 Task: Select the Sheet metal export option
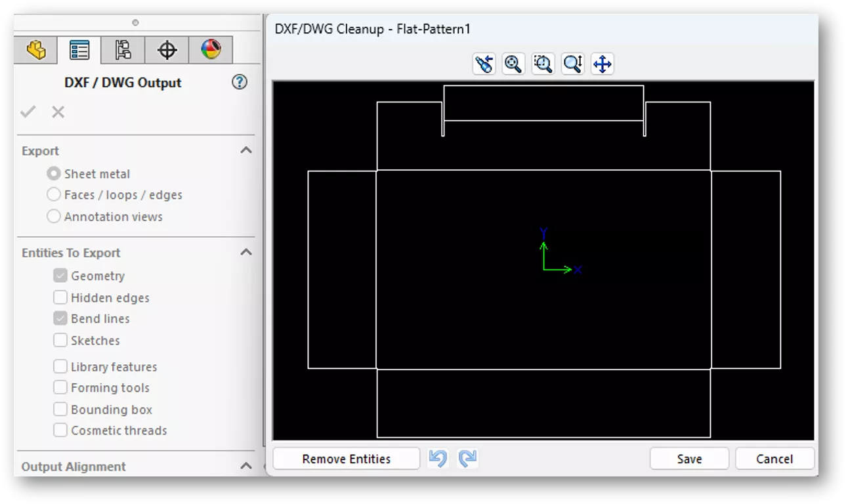click(x=54, y=174)
